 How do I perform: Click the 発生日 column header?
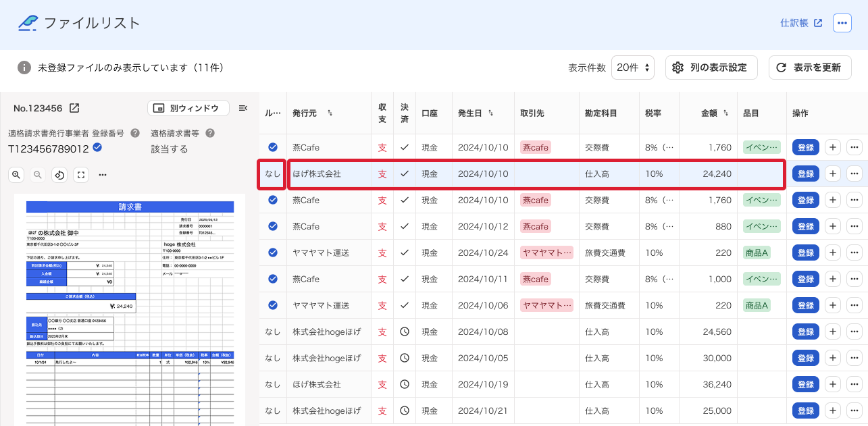click(476, 113)
